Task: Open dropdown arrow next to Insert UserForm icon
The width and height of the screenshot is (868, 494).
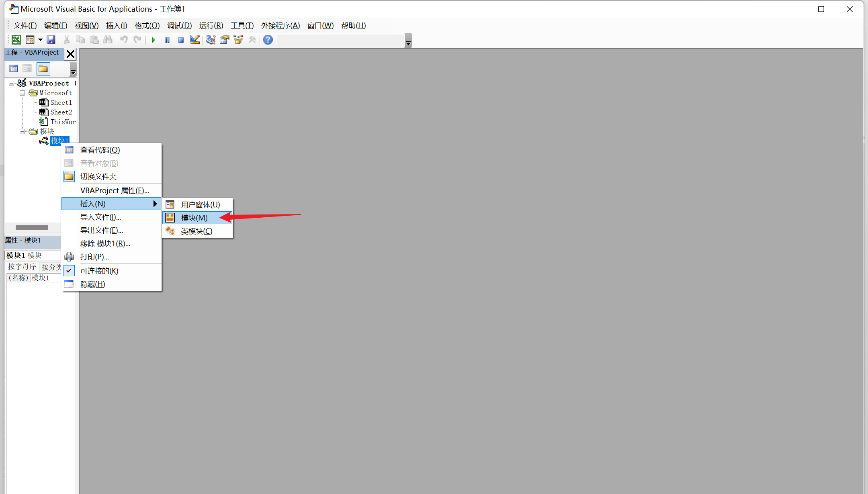Action: (40, 39)
